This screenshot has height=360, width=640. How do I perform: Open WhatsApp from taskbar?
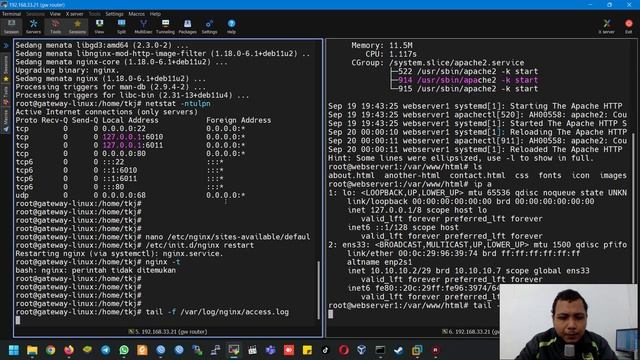[x=124, y=350]
